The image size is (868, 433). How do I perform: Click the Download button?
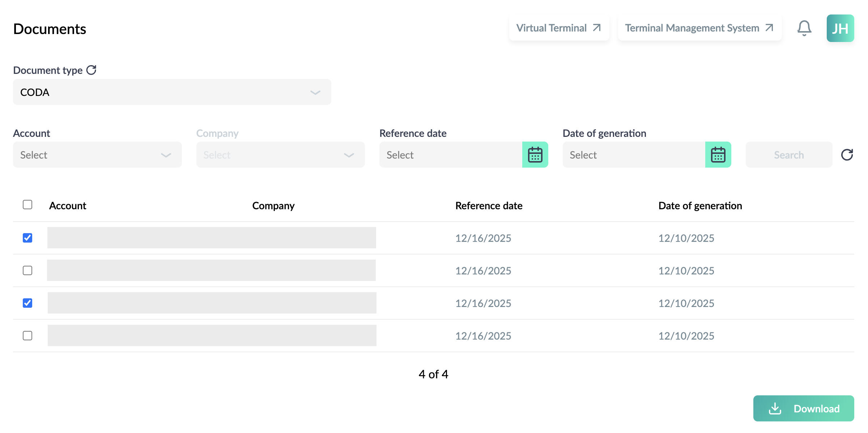click(804, 408)
